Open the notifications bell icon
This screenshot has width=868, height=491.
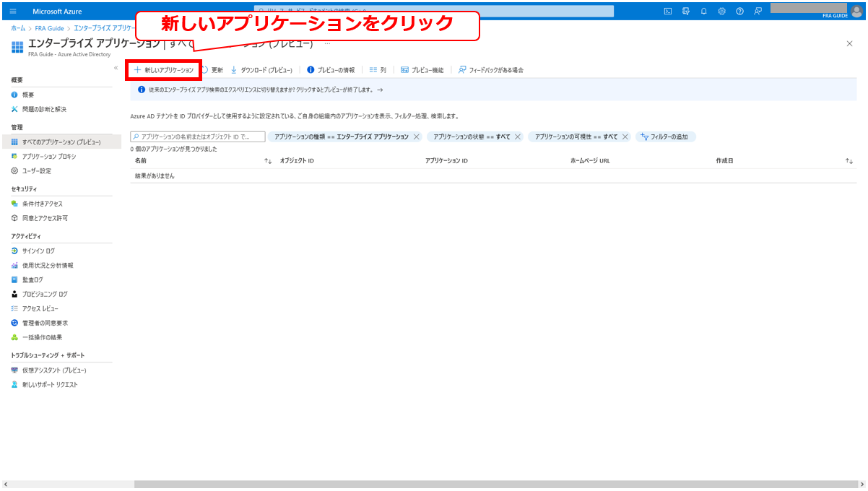click(703, 12)
